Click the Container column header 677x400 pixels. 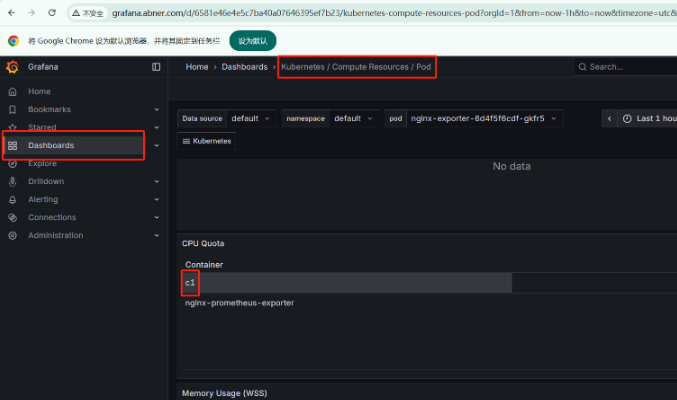tap(204, 265)
